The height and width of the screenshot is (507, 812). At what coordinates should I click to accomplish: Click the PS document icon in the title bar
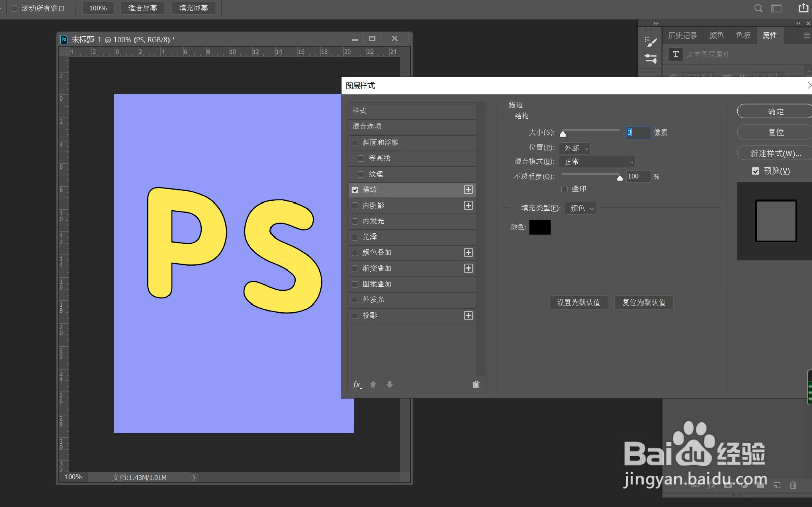pos(64,39)
